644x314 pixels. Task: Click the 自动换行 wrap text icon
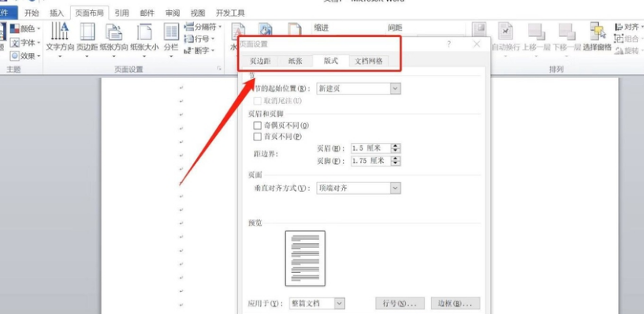pyautogui.click(x=505, y=32)
